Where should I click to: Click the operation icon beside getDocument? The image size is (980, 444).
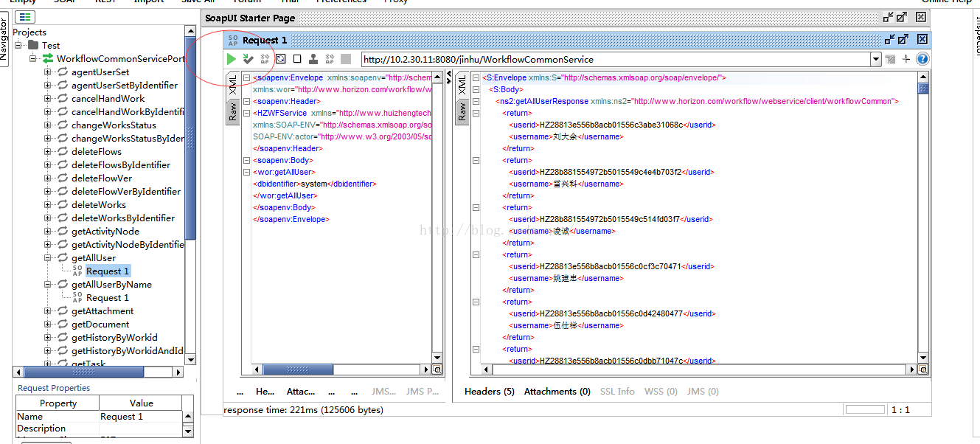pos(63,324)
